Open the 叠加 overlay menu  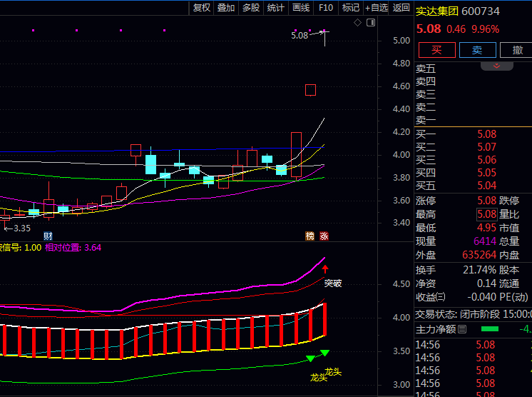pyautogui.click(x=226, y=8)
